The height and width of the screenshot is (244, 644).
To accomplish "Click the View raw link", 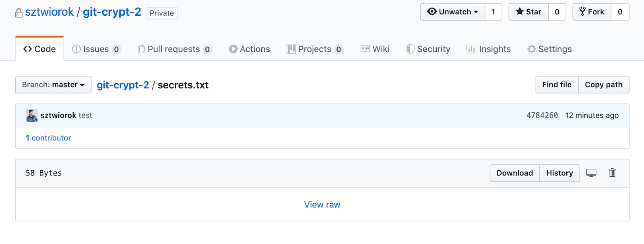I will pos(322,205).
